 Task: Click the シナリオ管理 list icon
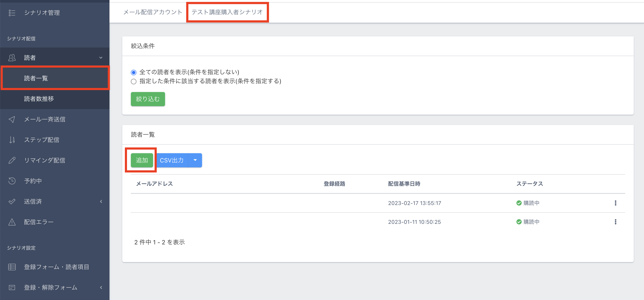pos(12,13)
